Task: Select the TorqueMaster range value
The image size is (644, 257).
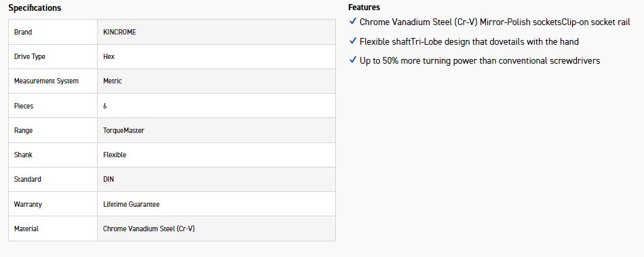Action: click(124, 131)
